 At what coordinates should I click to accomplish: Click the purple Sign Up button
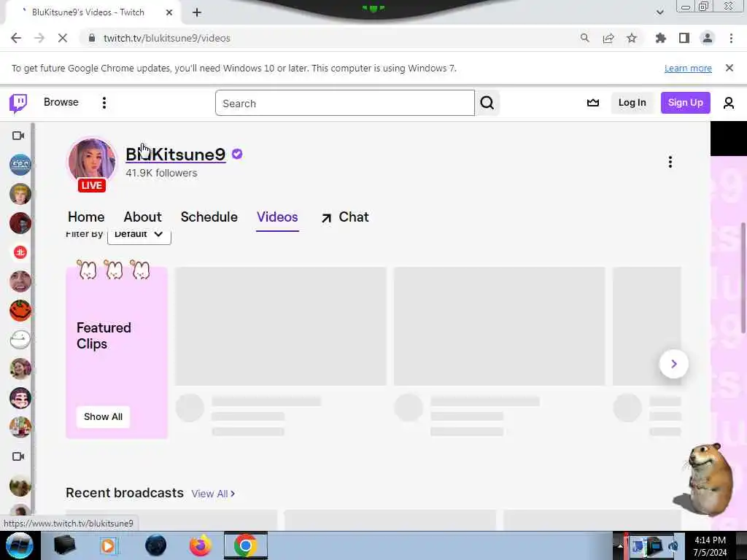[x=685, y=103]
